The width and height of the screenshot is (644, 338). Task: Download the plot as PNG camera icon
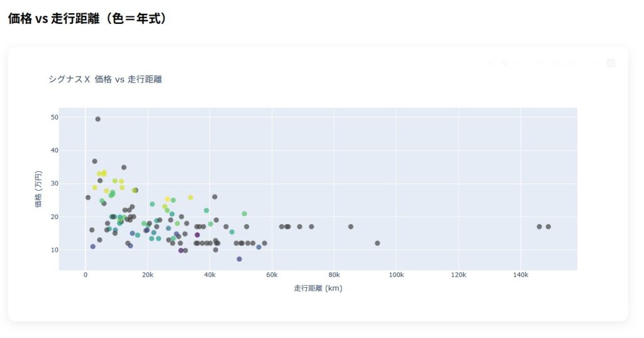coord(489,63)
